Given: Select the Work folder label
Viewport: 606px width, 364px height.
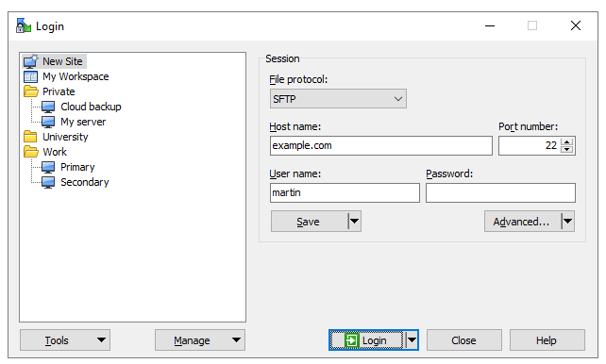Looking at the screenshot, I should coord(55,152).
